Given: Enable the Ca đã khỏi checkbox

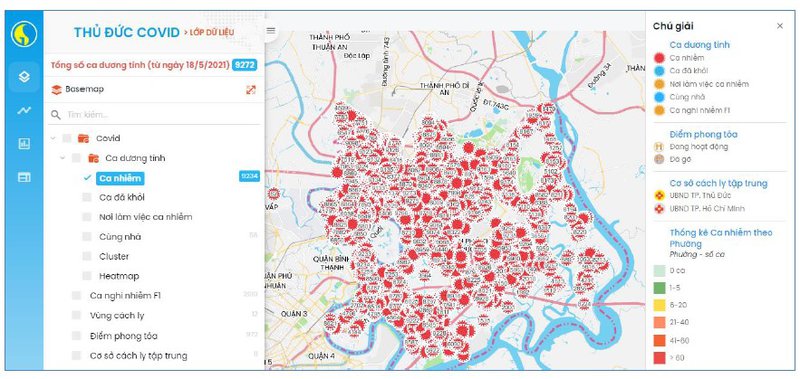Looking at the screenshot, I should tap(87, 197).
